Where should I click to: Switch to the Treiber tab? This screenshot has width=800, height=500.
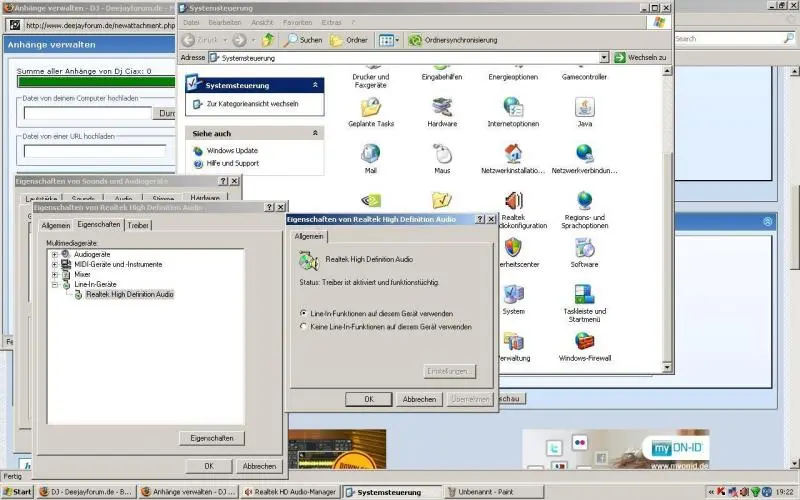(x=138, y=225)
